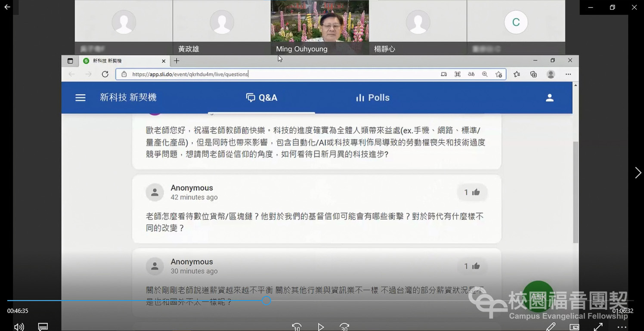Image resolution: width=644 pixels, height=331 pixels.
Task: Go forward in the browser
Action: pyautogui.click(x=88, y=74)
